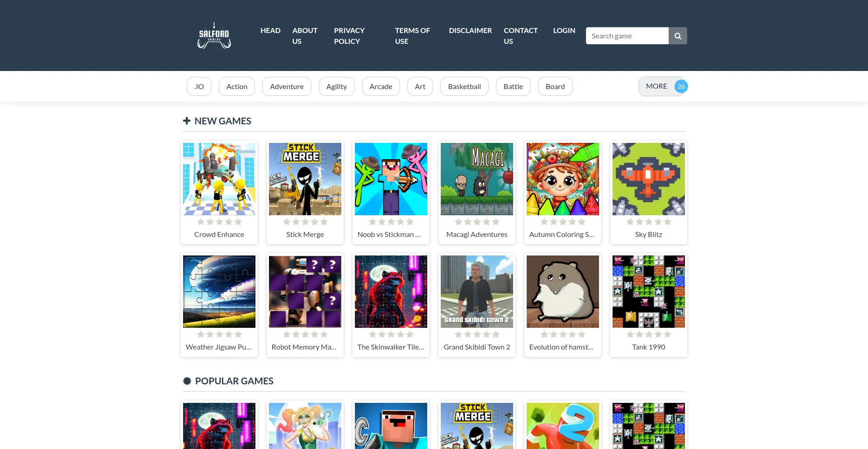This screenshot has height=449, width=868.
Task: Click the Search game input field
Action: [627, 36]
